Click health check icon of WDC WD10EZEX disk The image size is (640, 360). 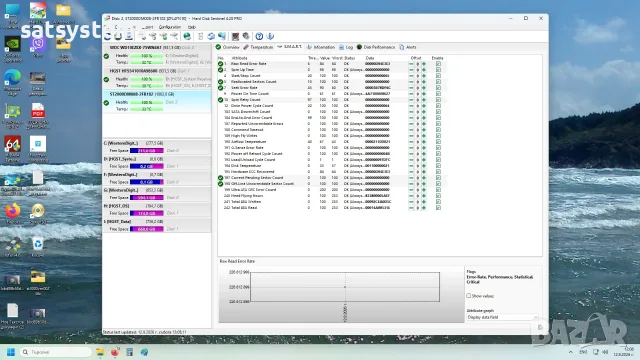pos(107,56)
